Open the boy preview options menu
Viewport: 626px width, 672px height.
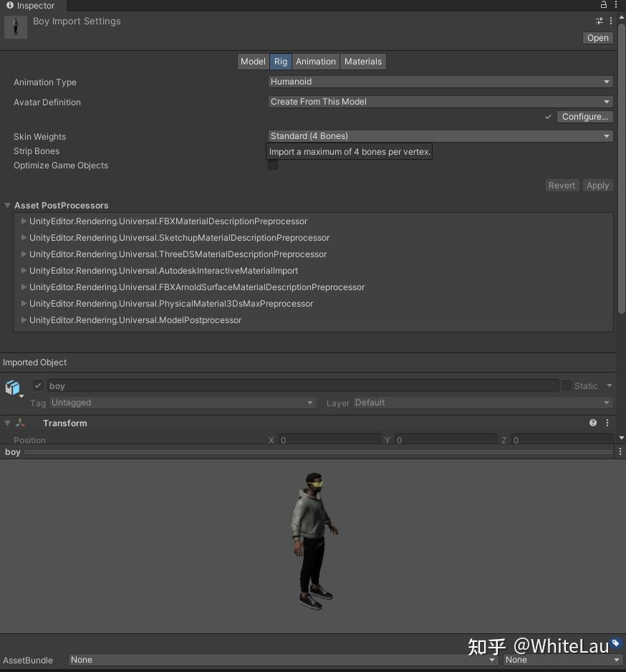coord(620,451)
